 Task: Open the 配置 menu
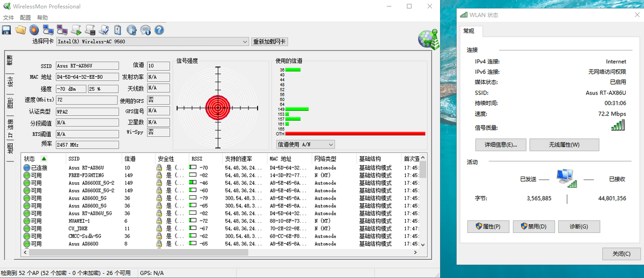click(x=26, y=18)
